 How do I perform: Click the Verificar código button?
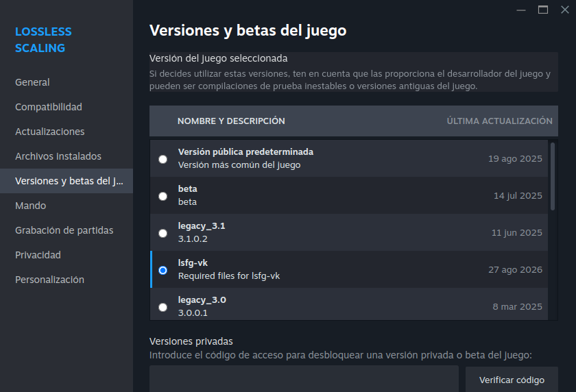click(x=512, y=380)
